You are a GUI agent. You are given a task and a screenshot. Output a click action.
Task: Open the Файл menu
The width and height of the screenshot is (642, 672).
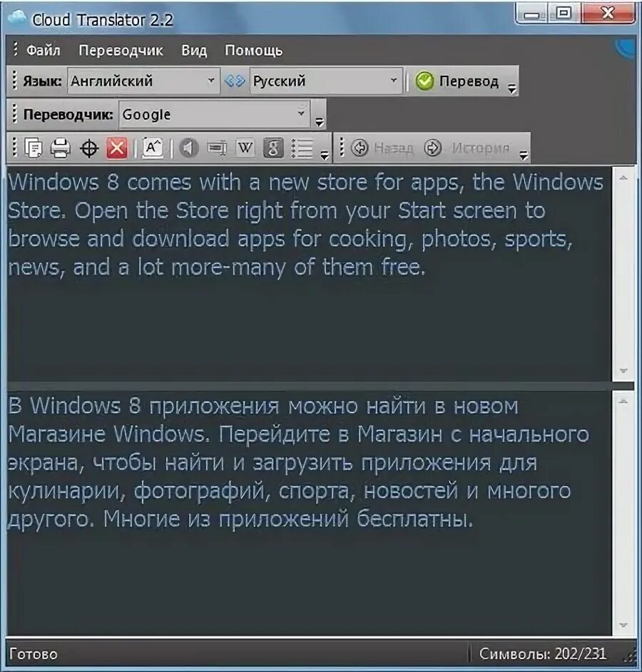[x=44, y=51]
